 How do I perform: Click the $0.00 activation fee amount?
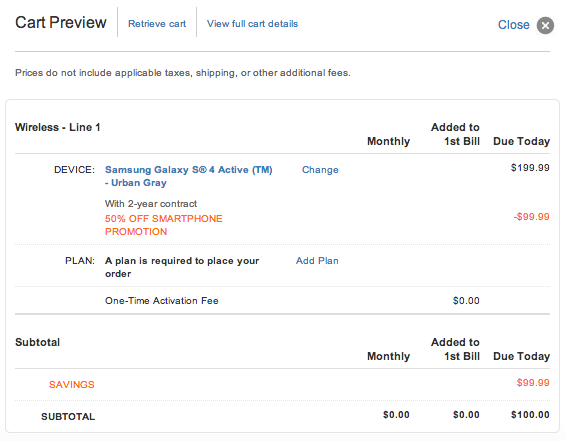466,300
